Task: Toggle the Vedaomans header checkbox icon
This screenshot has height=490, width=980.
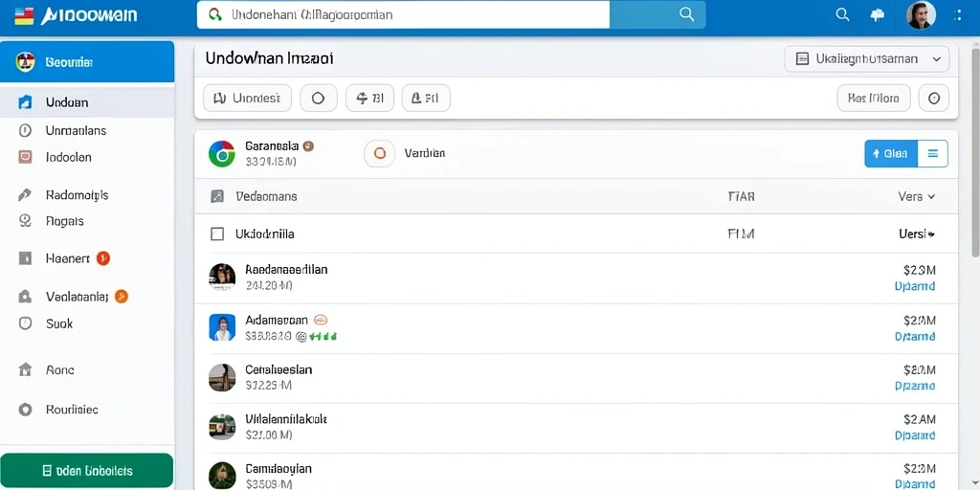Action: [217, 196]
